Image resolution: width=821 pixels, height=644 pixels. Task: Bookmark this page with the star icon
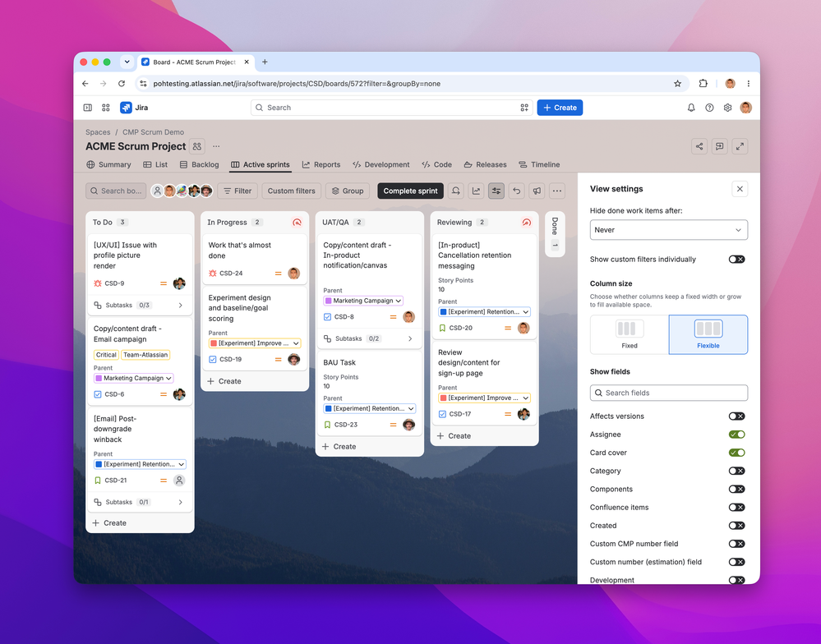677,84
